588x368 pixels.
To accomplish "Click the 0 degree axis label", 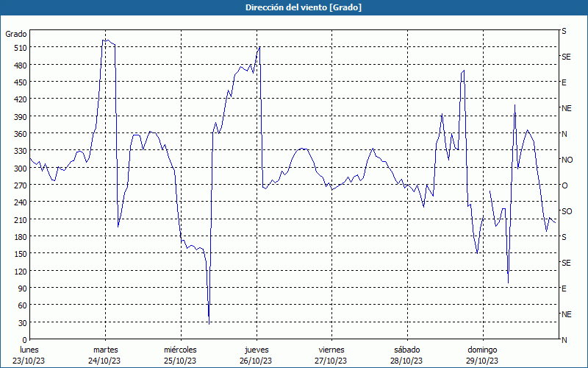I will [25, 340].
